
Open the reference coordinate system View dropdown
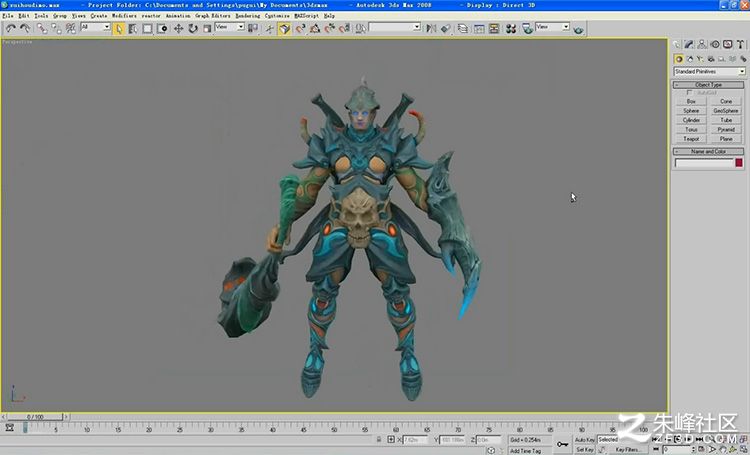pyautogui.click(x=230, y=27)
